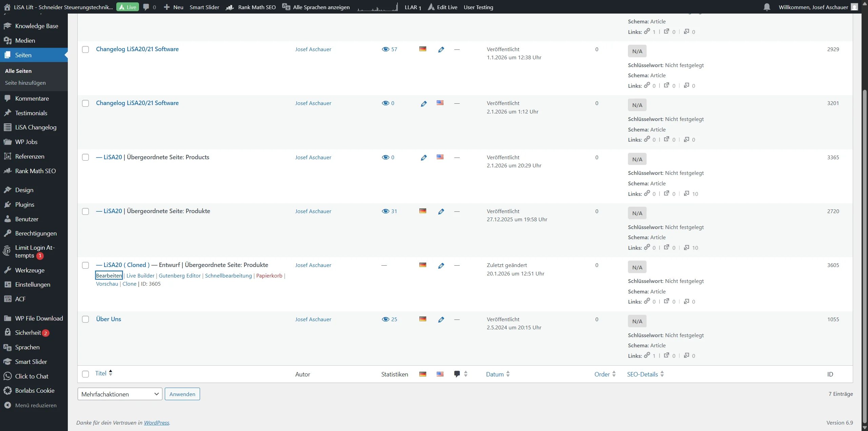
Task: Tick the checkbox for LiSA20 Produkte row
Action: (85, 211)
